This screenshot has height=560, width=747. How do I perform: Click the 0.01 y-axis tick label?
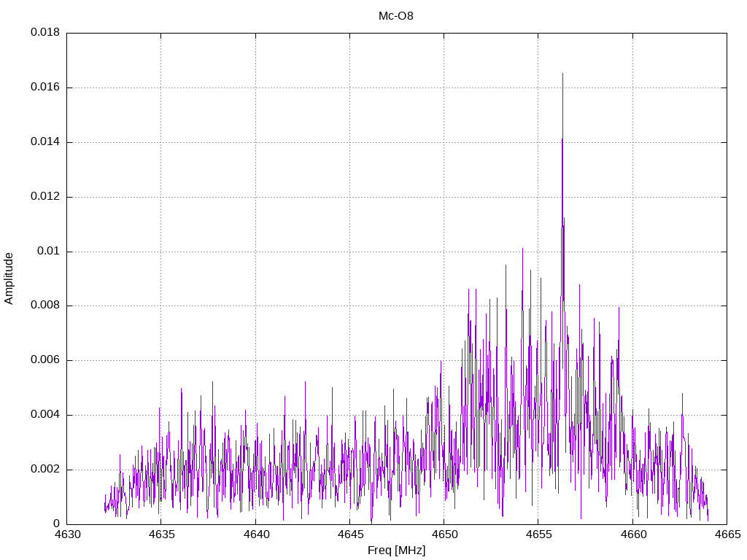(48, 252)
